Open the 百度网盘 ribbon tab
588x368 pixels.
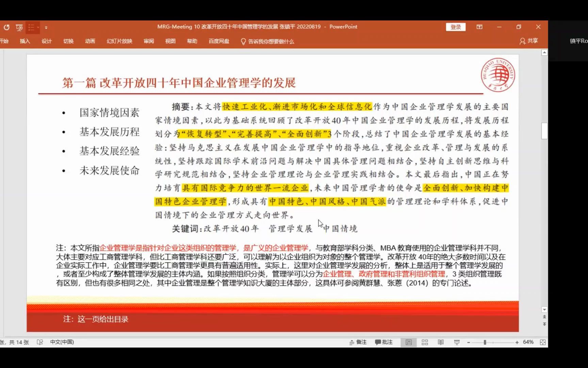[x=219, y=41]
